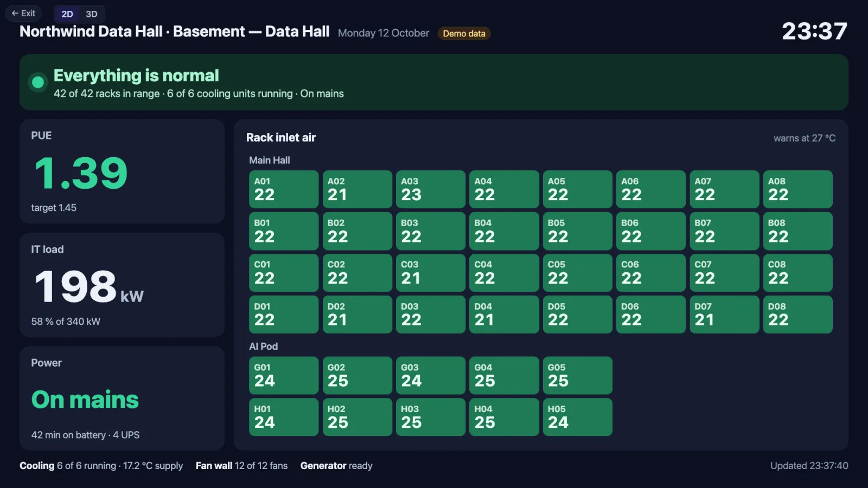Click AI Pod rack H05
868x488 pixels.
coord(577,417)
